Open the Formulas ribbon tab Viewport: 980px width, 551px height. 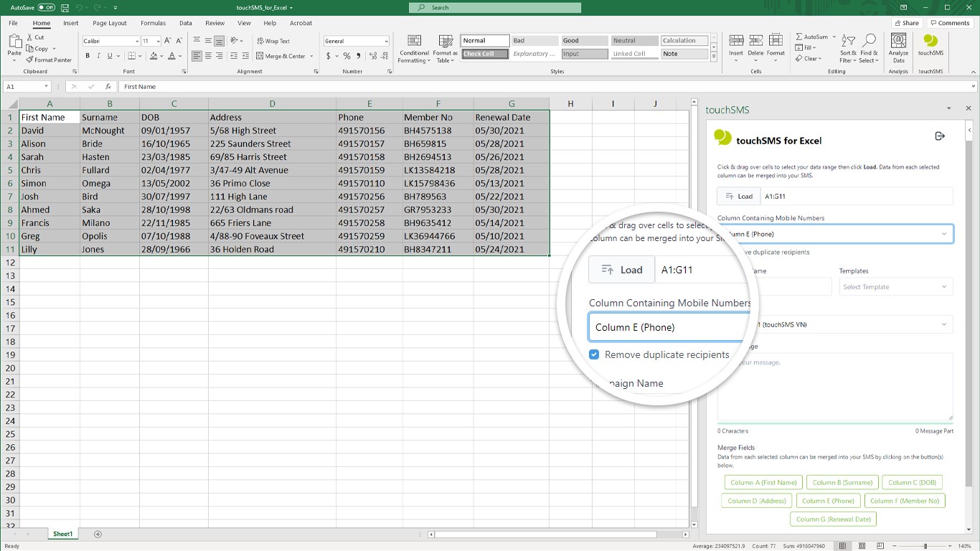point(153,23)
